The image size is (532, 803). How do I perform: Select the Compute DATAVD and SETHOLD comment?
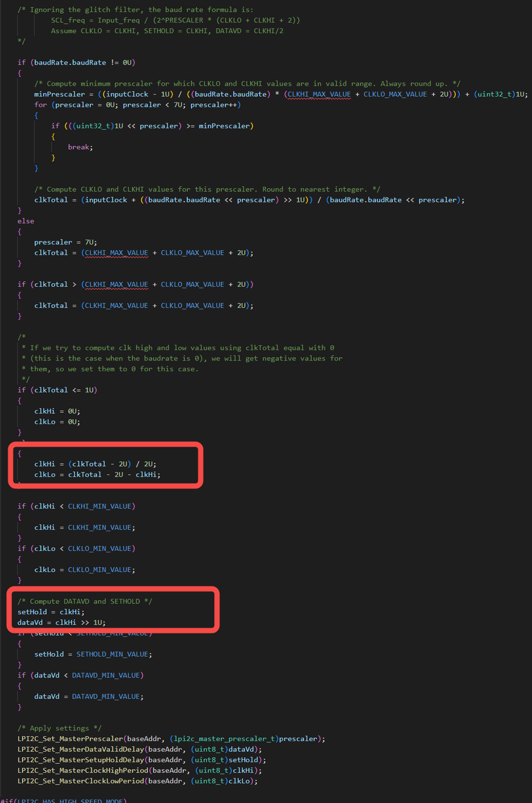85,601
